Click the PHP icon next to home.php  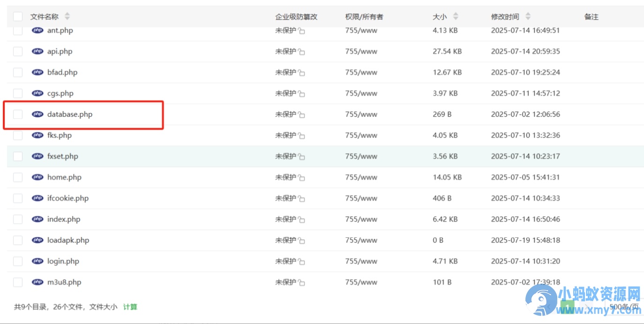tap(37, 177)
